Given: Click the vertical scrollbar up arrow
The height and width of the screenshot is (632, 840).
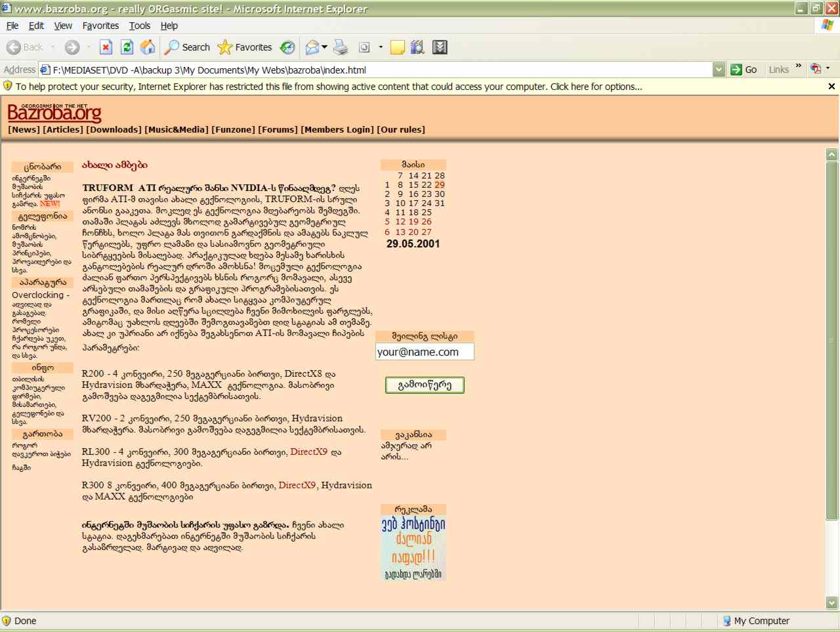Looking at the screenshot, I should tap(832, 155).
